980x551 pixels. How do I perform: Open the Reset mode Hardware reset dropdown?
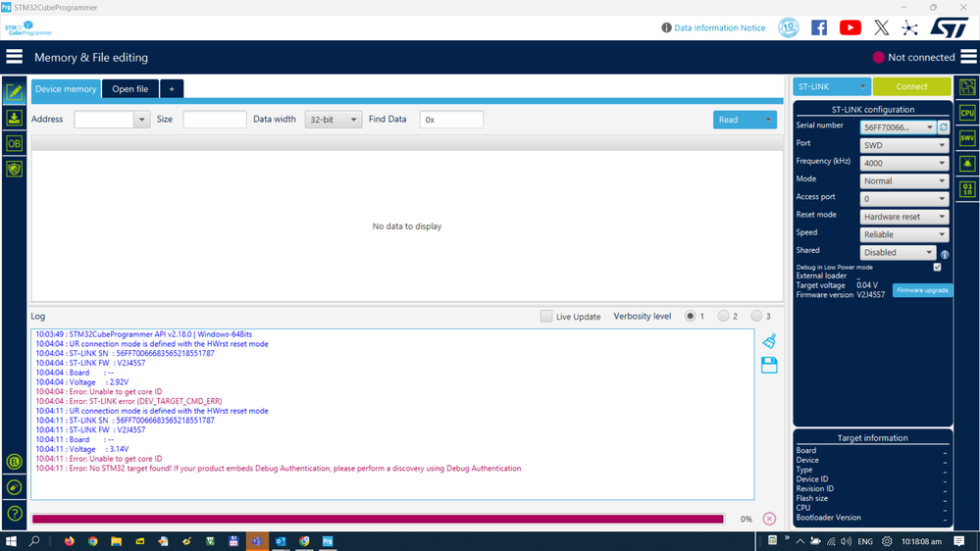(903, 217)
